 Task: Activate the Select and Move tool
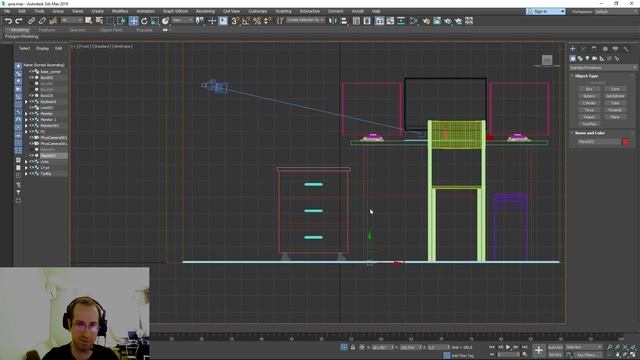[133, 21]
